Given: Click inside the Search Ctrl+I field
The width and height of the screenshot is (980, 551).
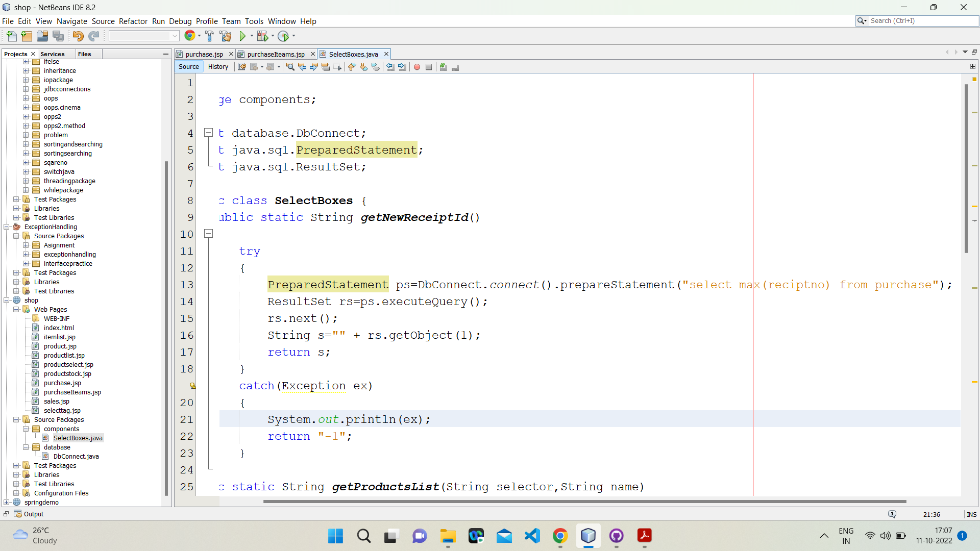Looking at the screenshot, I should click(919, 20).
